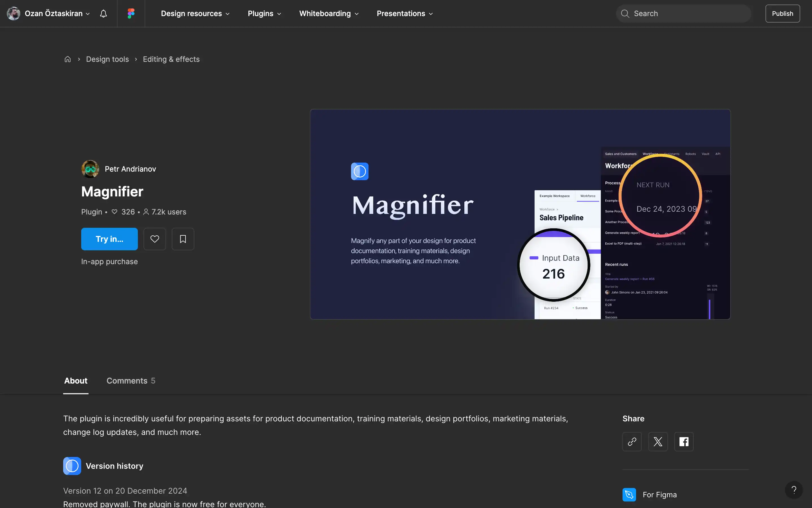This screenshot has width=812, height=508.
Task: Click the Try in... button
Action: [109, 239]
